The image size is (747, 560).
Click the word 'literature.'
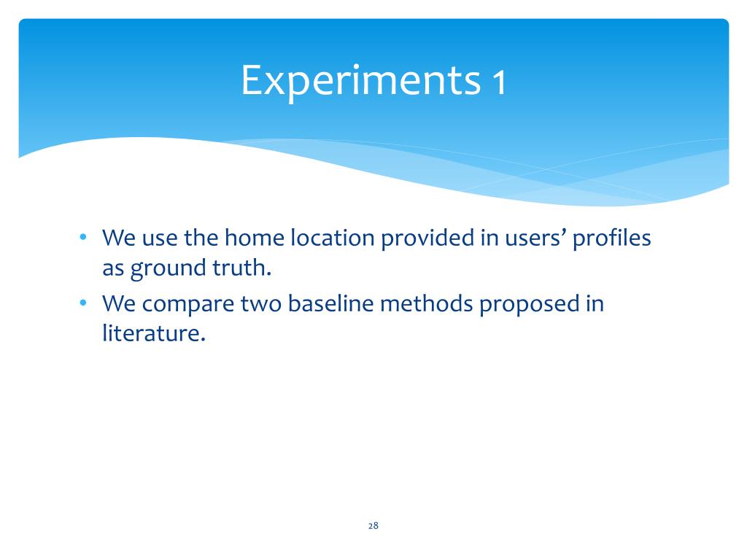click(154, 332)
